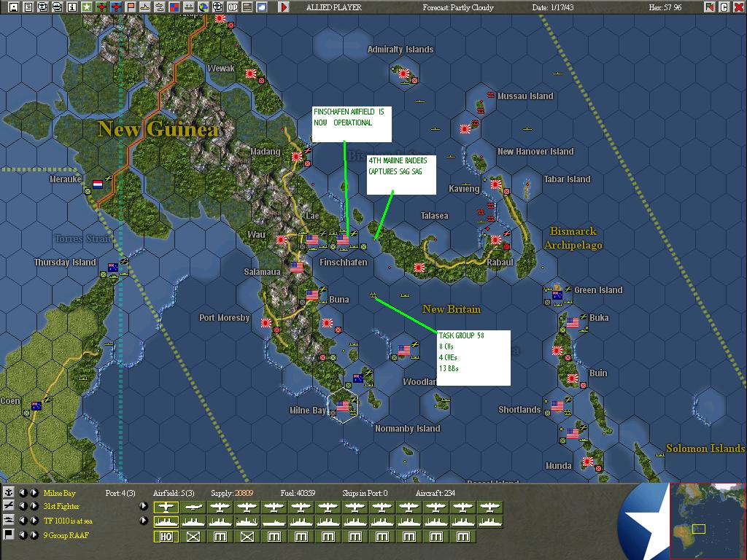This screenshot has width=747, height=560.
Task: Click the orange flag toolbar icon
Action: pyautogui.click(x=131, y=7)
